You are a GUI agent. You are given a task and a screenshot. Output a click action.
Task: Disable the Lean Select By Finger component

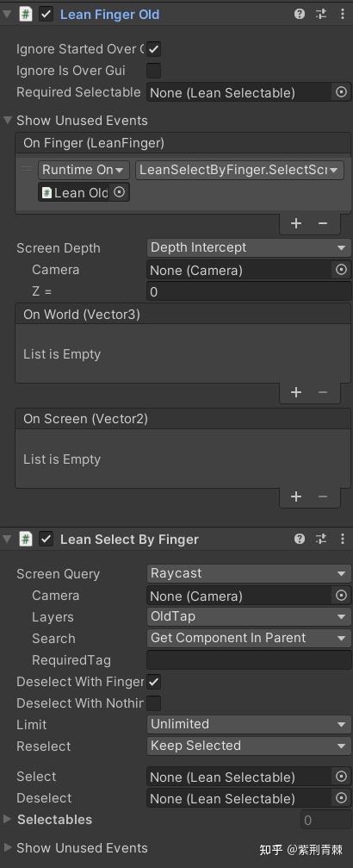[46, 540]
